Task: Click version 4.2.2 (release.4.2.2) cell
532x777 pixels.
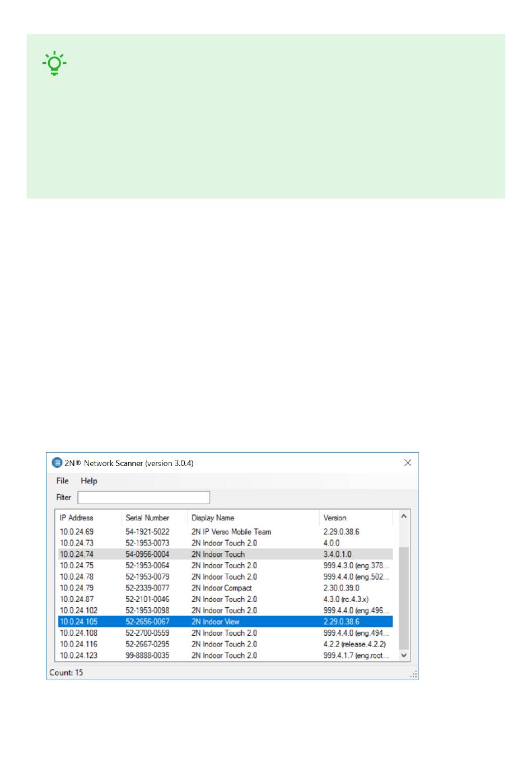Action: pos(354,644)
